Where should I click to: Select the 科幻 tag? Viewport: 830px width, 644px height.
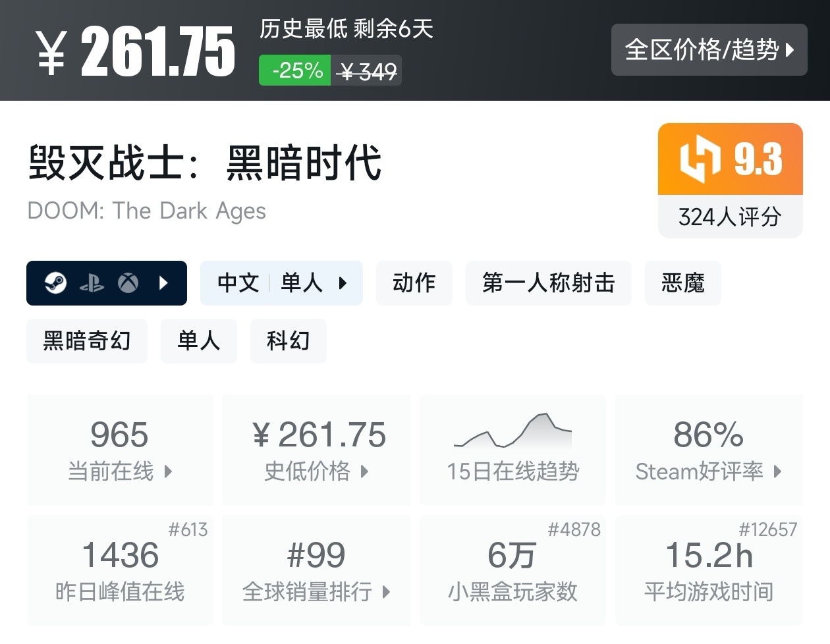288,341
